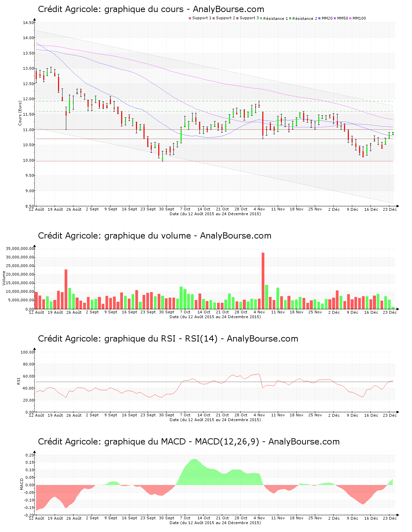Select the 'Support 3' legend label
Screen dimensions: 412x532
click(249, 18)
